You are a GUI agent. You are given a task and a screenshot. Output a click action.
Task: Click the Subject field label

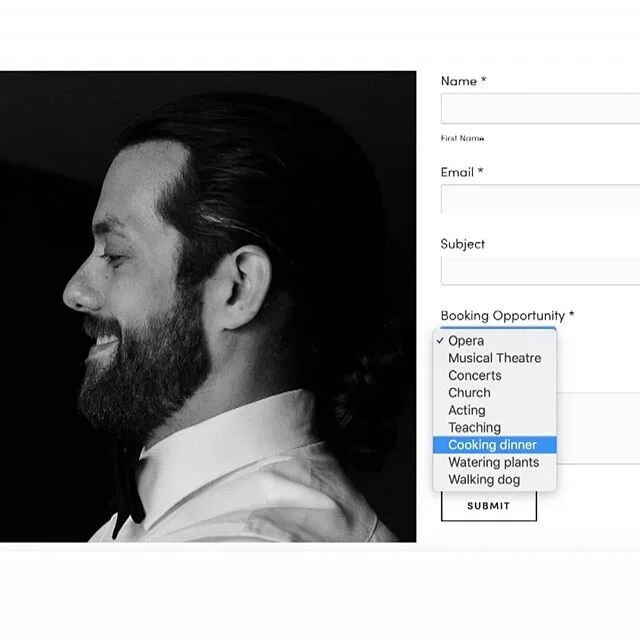pyautogui.click(x=462, y=244)
